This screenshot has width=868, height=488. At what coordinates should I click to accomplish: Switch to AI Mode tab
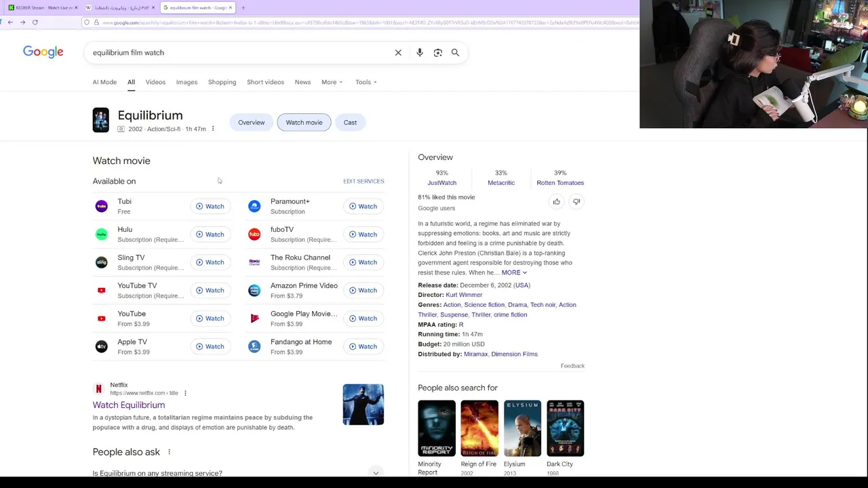(x=104, y=82)
